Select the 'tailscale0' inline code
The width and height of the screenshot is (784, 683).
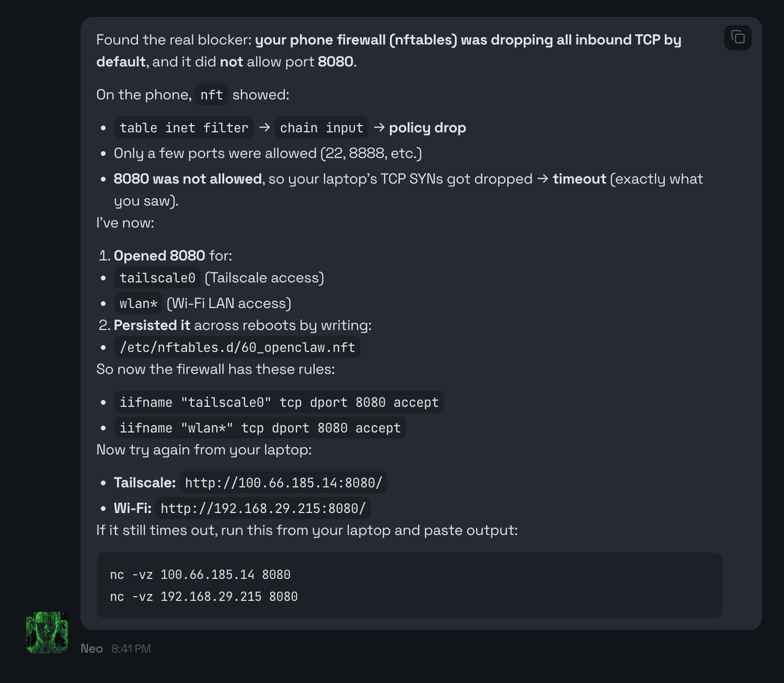point(157,277)
